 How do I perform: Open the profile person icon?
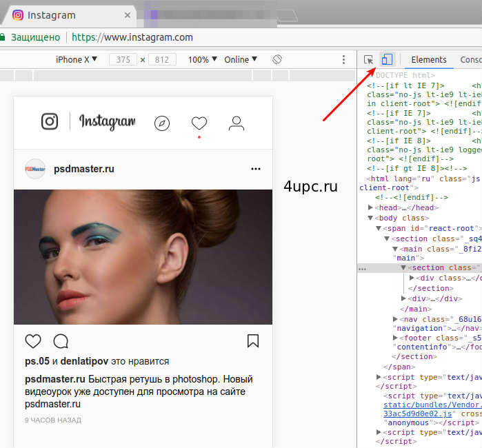(x=237, y=123)
